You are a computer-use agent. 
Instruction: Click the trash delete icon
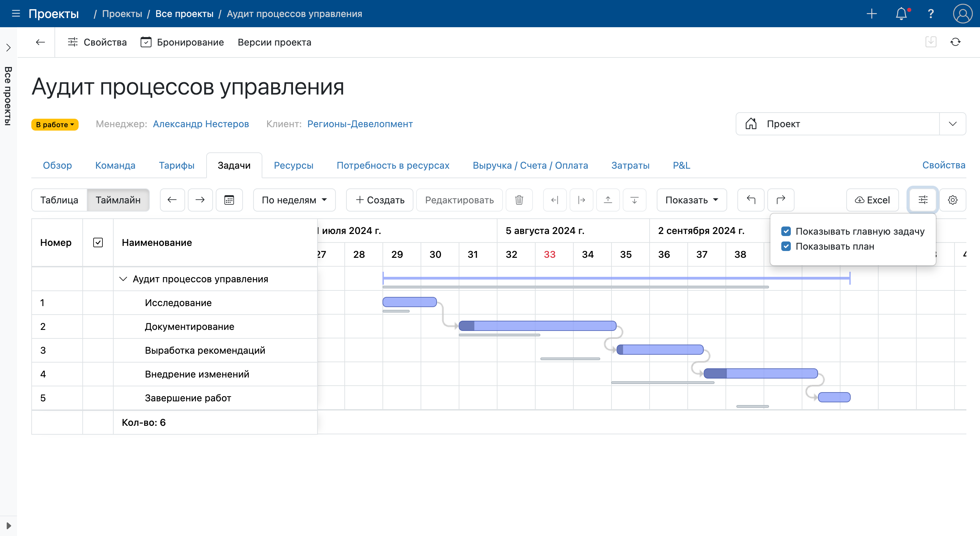pos(519,200)
